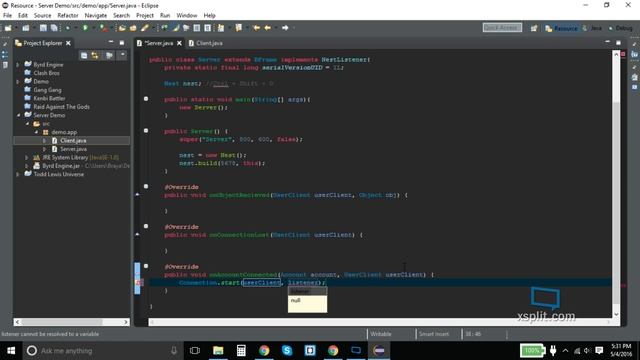Expand Byrd Engine.jar node
The image size is (640, 360).
(27, 166)
